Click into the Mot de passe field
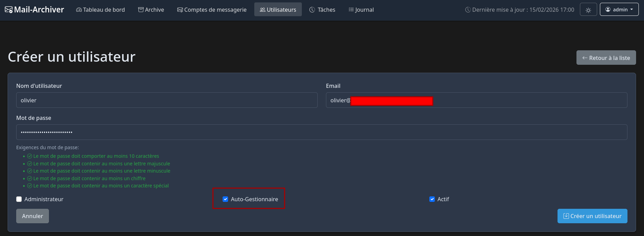This screenshot has width=644, height=236. point(321,132)
